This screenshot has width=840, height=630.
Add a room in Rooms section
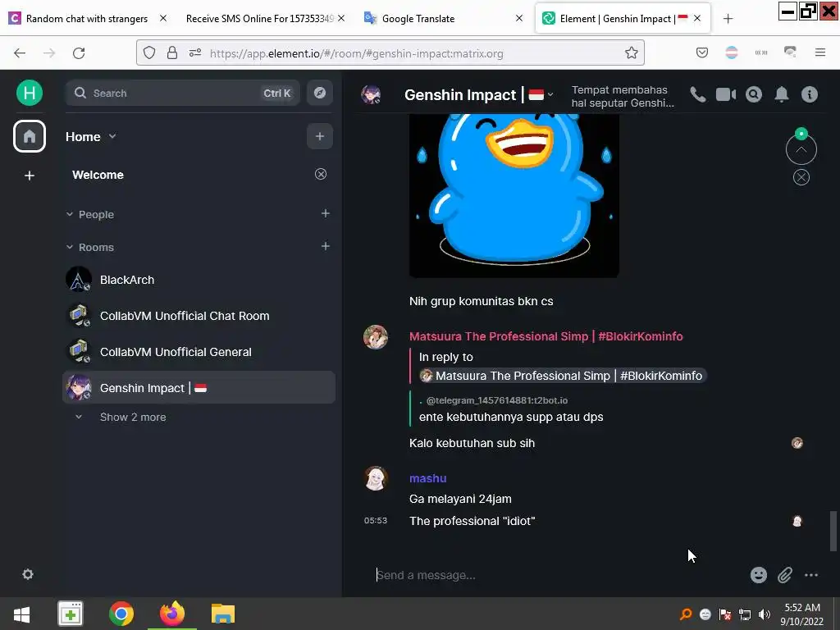pyautogui.click(x=325, y=246)
